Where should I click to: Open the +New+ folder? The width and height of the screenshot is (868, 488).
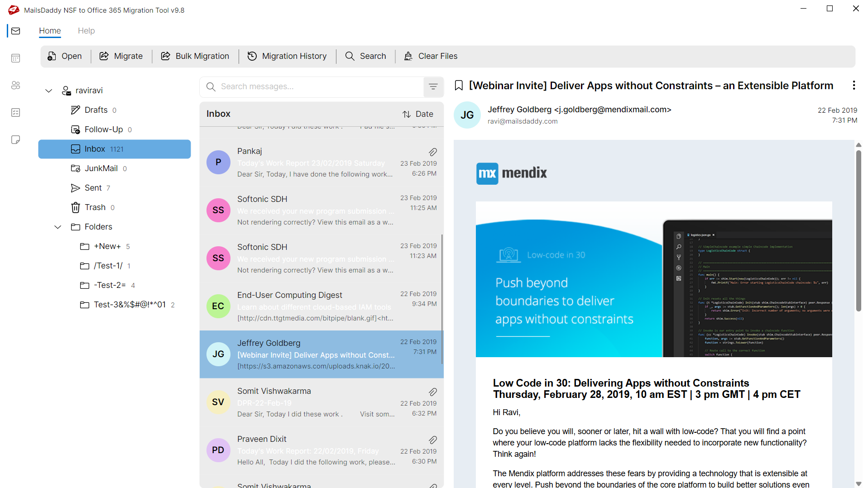coord(115,246)
